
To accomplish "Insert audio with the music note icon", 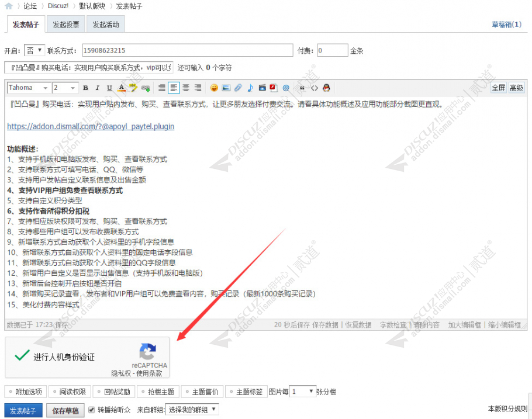I will pyautogui.click(x=250, y=88).
